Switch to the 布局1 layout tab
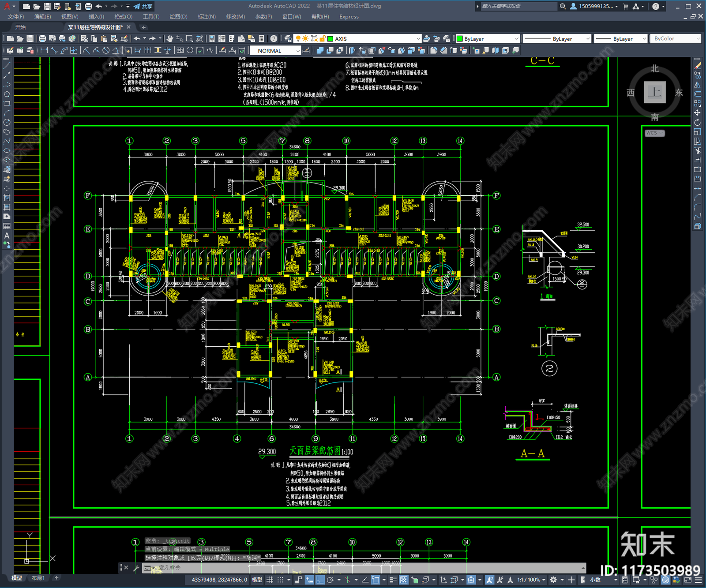This screenshot has width=706, height=588. [38, 578]
